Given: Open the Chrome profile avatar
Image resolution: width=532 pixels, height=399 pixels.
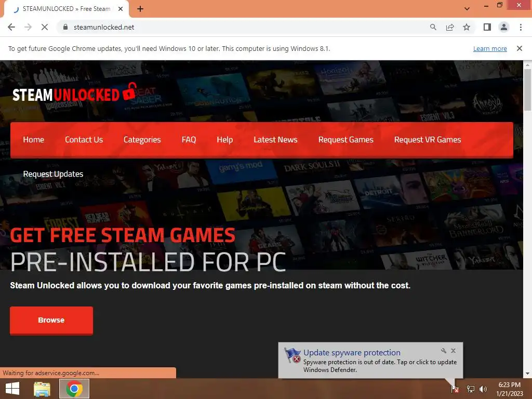Looking at the screenshot, I should point(504,27).
